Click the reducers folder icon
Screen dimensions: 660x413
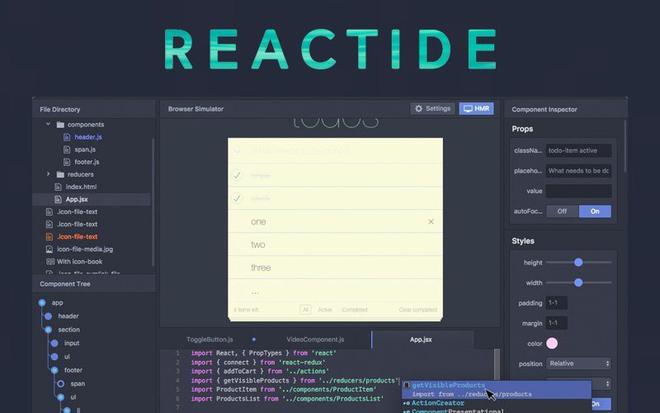61,174
